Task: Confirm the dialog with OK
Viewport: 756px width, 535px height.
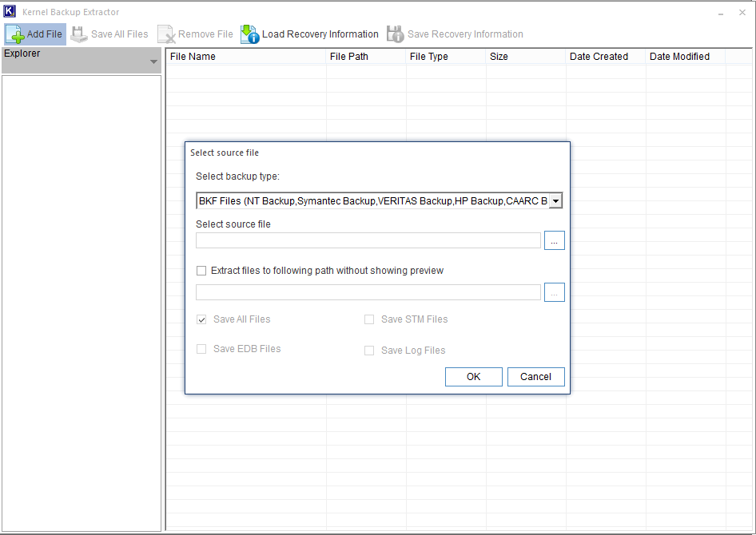Action: (473, 377)
